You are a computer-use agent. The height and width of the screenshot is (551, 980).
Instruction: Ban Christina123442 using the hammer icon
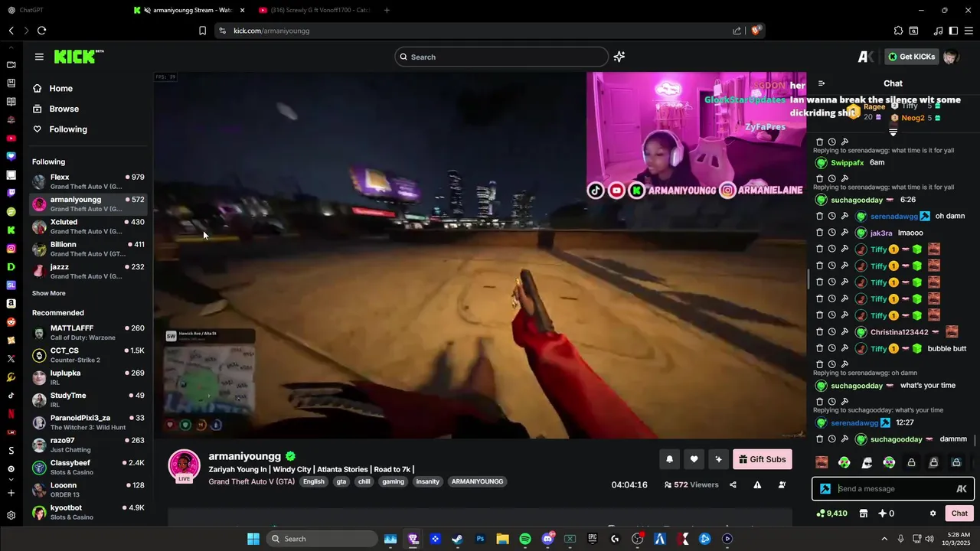click(x=844, y=332)
